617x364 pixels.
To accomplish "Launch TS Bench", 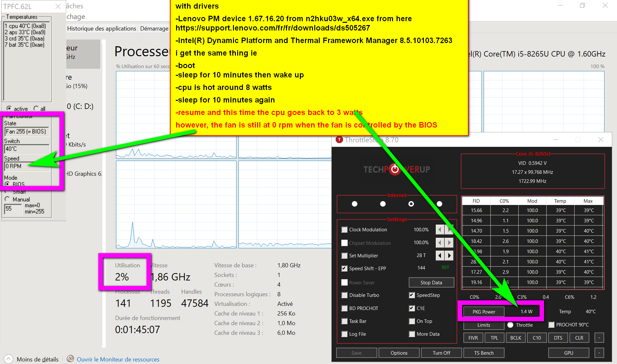I will [484, 353].
